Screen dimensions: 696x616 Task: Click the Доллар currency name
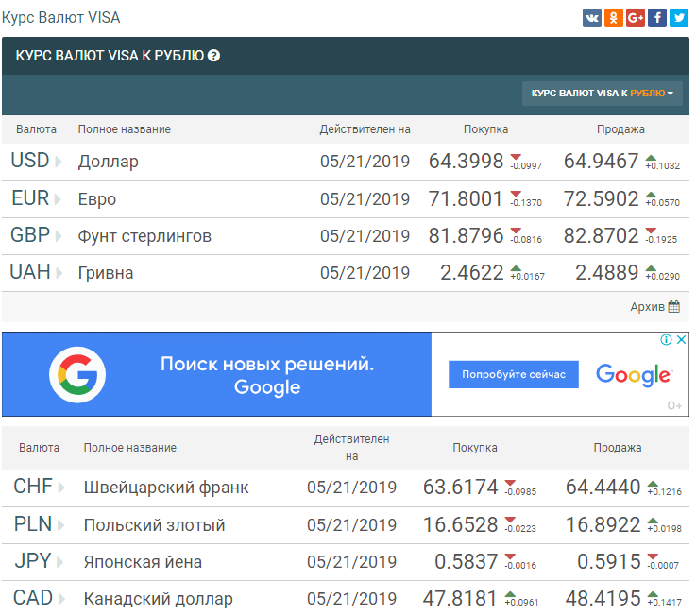[x=109, y=162]
